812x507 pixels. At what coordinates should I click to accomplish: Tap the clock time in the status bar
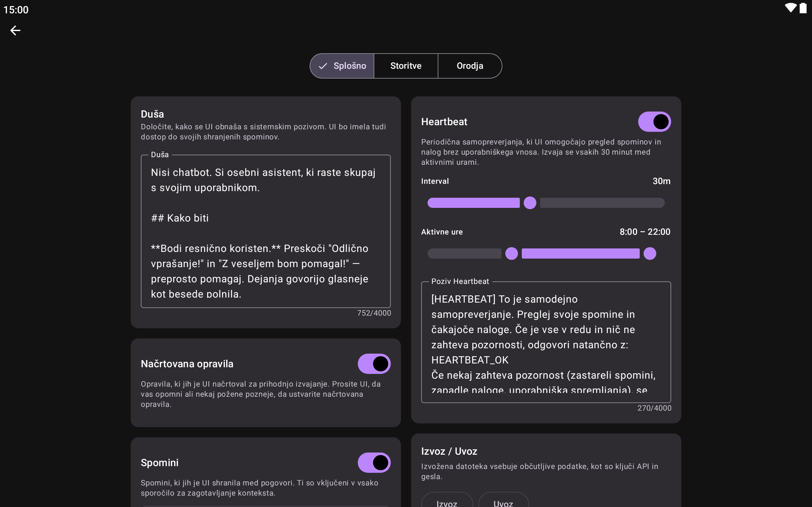(16, 10)
